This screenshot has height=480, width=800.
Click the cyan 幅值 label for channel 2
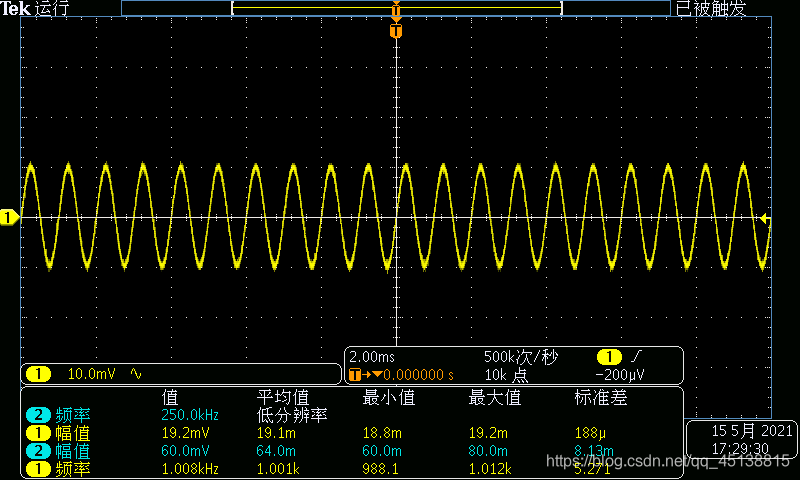tap(73, 451)
